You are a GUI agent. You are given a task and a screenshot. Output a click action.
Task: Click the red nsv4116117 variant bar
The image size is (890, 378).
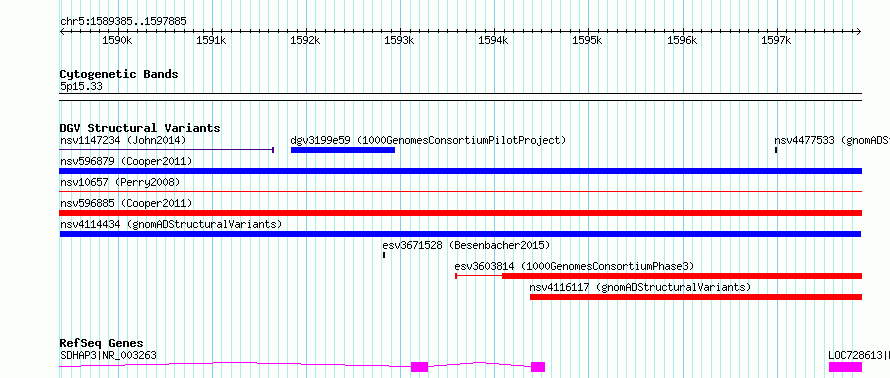tap(696, 297)
